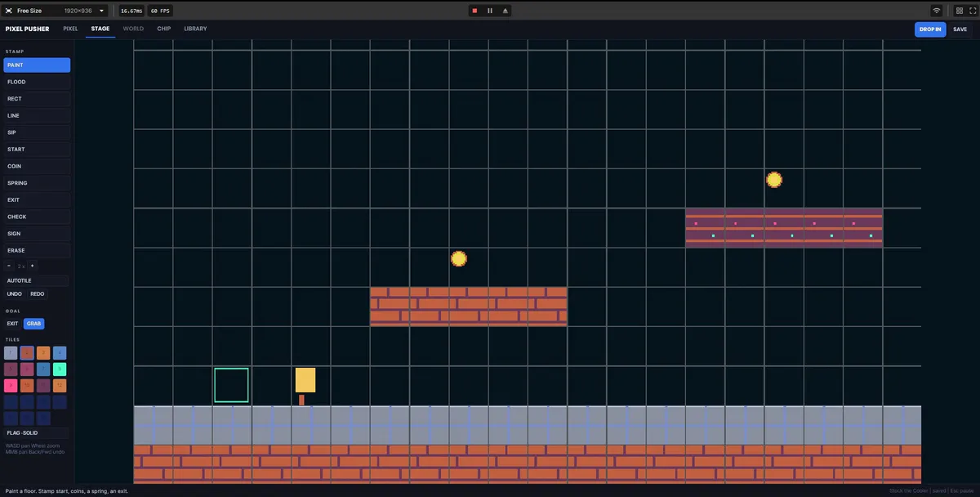Viewport: 980px width, 497px height.
Task: Click the red stop recording icon
Action: [474, 11]
